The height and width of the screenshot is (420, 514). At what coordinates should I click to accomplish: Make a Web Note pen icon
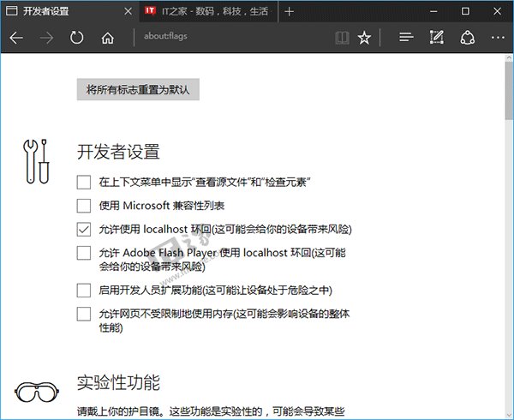click(x=437, y=38)
